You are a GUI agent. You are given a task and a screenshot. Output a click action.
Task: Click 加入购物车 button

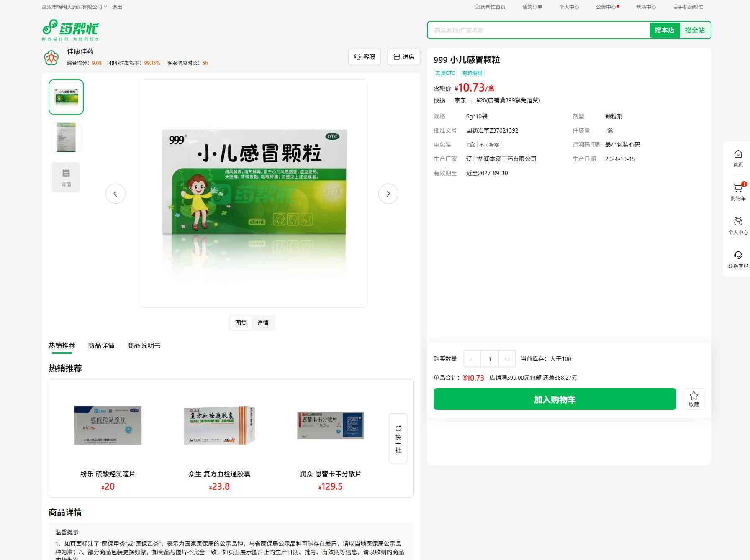(x=555, y=399)
